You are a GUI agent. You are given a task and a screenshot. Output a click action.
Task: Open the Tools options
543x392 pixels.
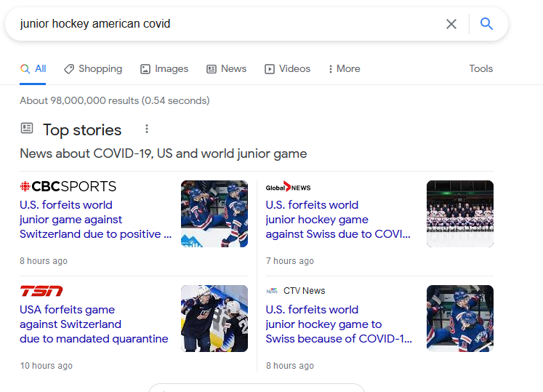coord(480,68)
